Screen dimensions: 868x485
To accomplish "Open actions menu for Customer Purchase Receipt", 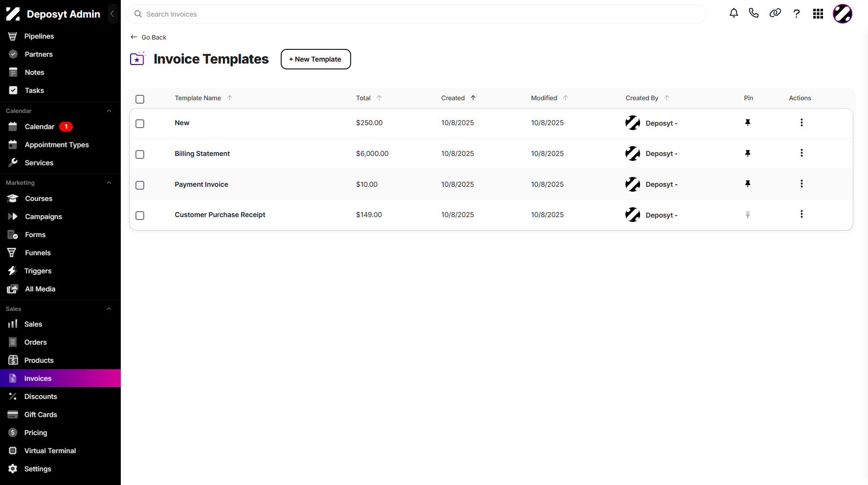I will click(x=801, y=214).
